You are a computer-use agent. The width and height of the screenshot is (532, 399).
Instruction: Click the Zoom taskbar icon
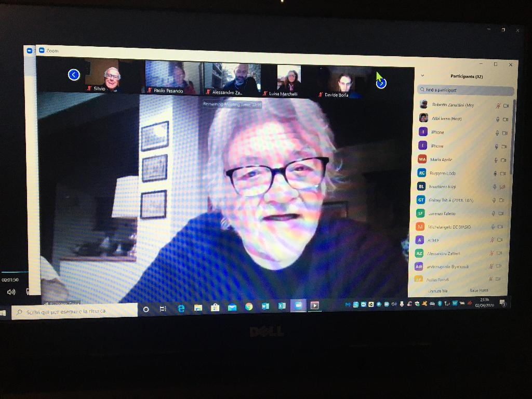coord(298,305)
